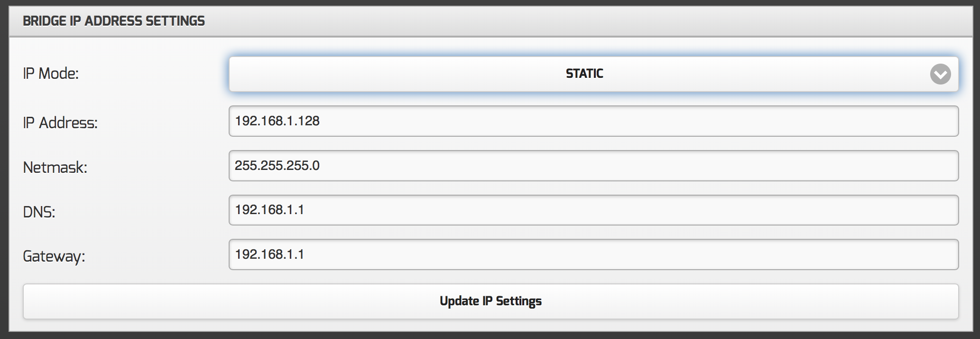Click the "DNS:" label
This screenshot has width=980, height=339.
(x=39, y=212)
